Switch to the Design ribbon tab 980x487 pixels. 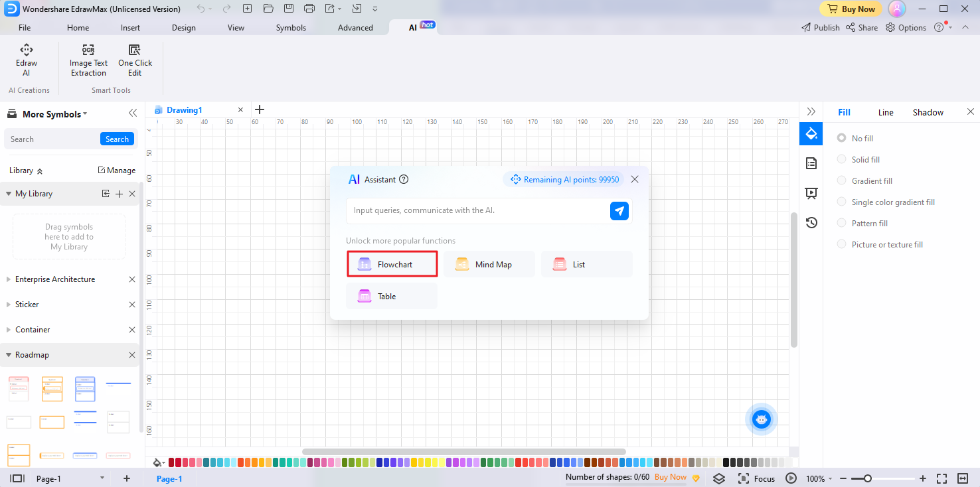[x=183, y=28]
